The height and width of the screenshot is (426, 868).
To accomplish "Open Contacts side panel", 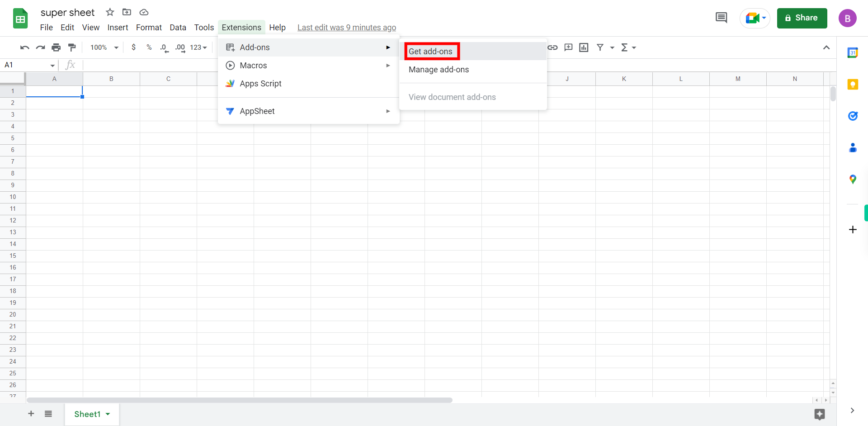I will (853, 148).
